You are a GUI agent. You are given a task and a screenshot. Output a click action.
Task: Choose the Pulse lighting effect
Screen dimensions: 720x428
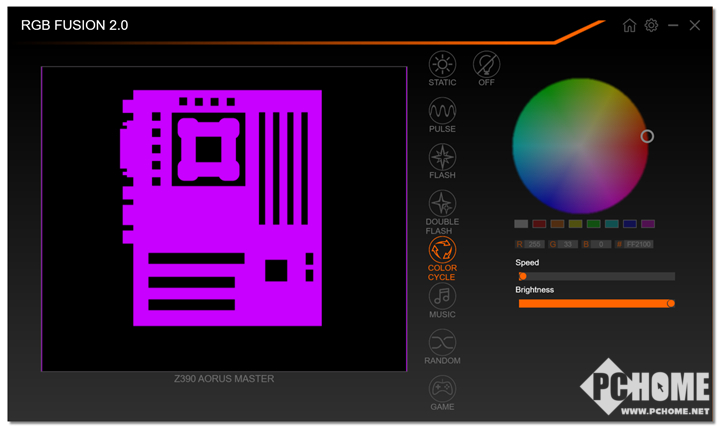pos(442,111)
